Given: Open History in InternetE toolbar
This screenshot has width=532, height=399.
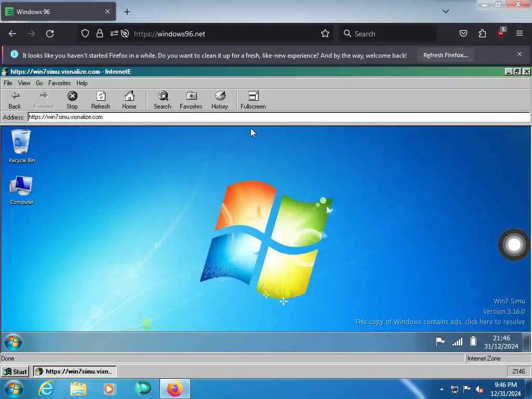Looking at the screenshot, I should tap(220, 100).
